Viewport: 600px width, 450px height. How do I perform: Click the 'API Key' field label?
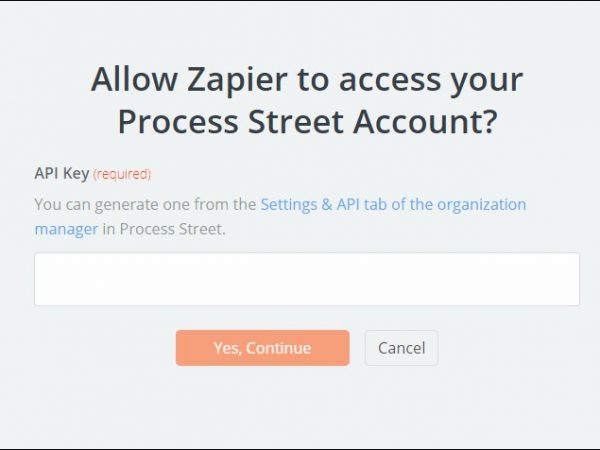61,173
